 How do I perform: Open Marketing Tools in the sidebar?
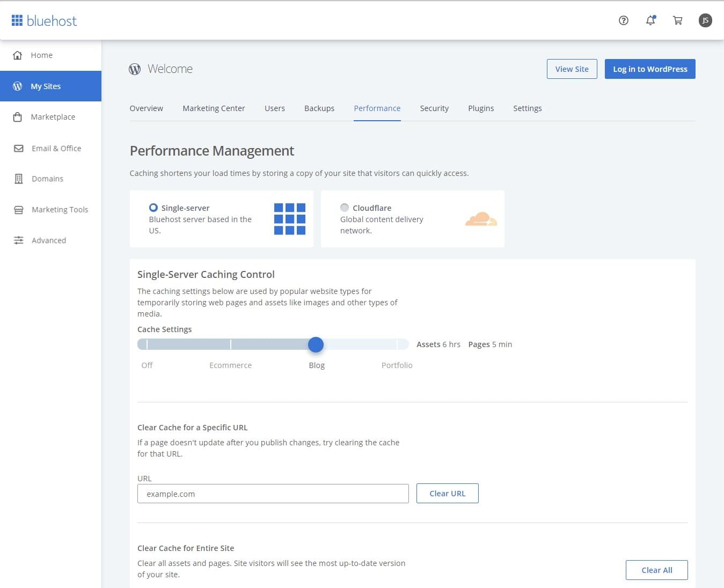[x=50, y=210]
